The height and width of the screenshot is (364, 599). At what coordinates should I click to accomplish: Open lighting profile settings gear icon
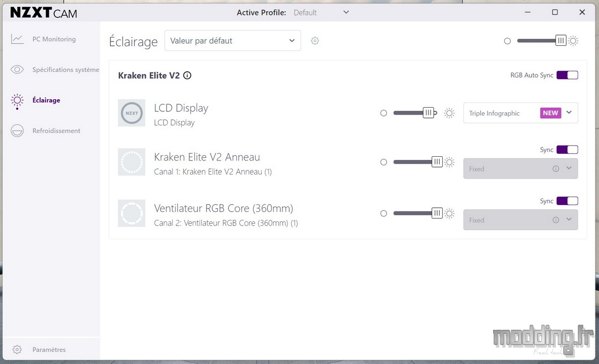[x=315, y=41]
